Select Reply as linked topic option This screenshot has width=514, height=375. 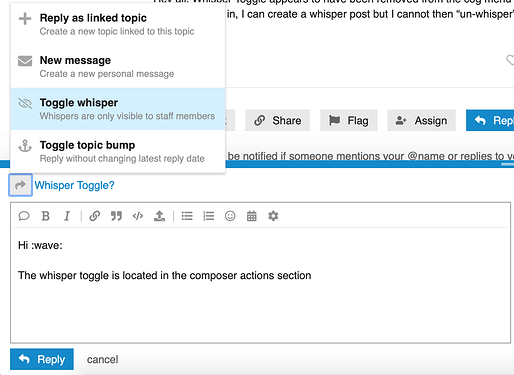pos(118,24)
